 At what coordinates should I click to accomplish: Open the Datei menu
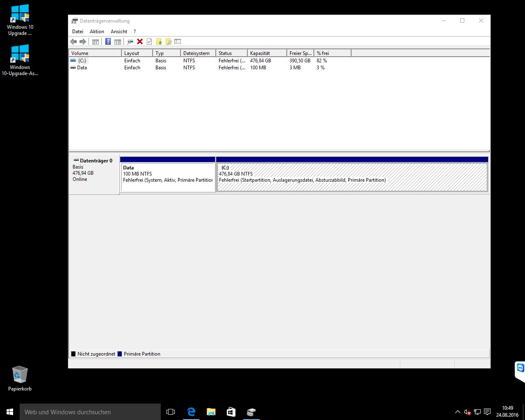coord(78,32)
